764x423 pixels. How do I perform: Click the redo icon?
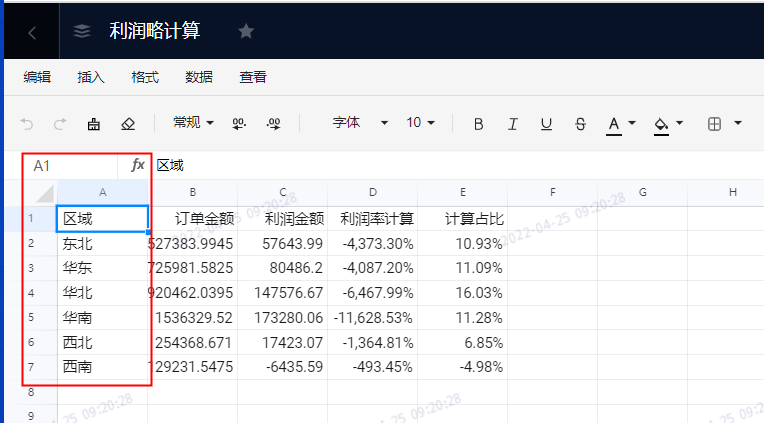[x=60, y=124]
